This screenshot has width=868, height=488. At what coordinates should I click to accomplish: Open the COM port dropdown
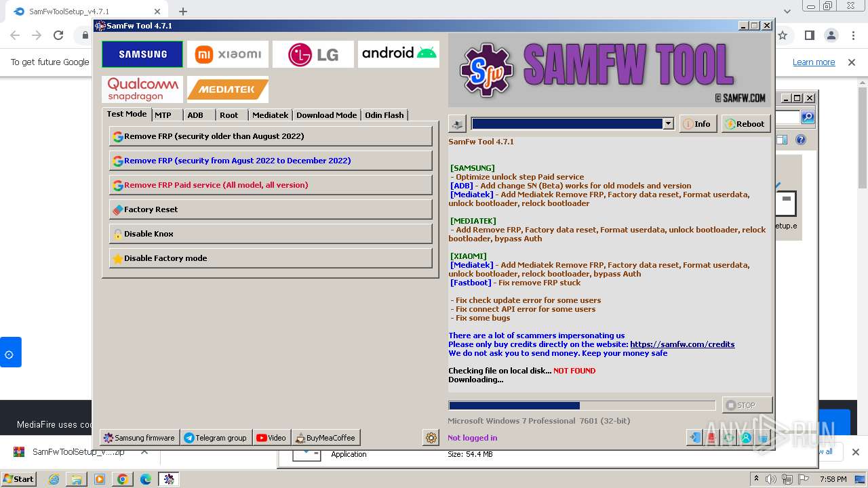click(x=668, y=123)
